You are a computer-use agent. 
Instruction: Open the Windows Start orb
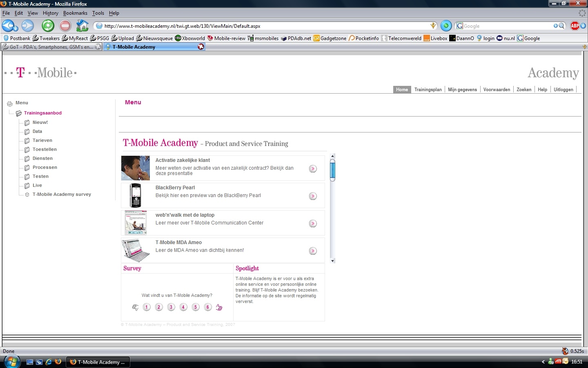click(12, 361)
